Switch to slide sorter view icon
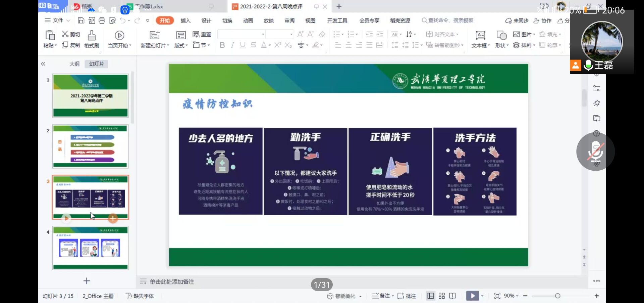Viewport: 644px width, 303px height. [441, 296]
